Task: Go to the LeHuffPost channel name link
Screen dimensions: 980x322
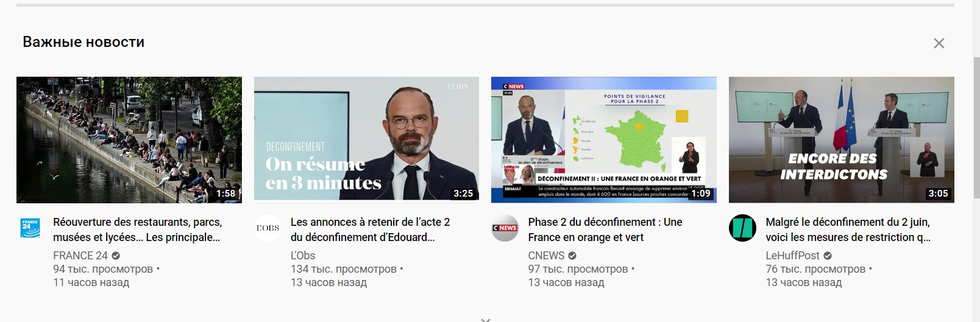Action: pyautogui.click(x=793, y=256)
